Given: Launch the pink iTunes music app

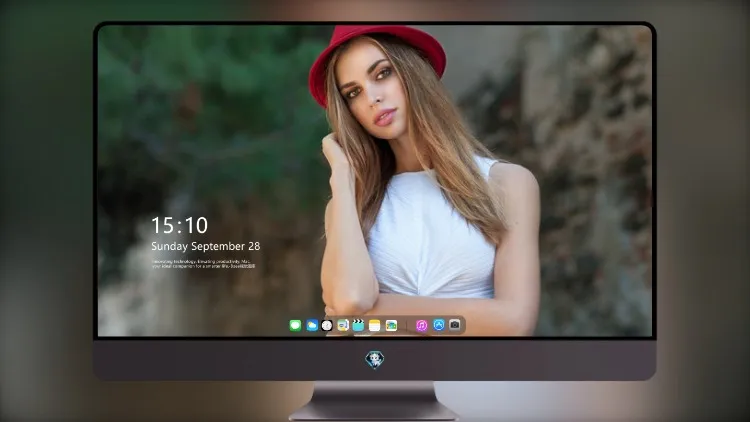Looking at the screenshot, I should [x=421, y=325].
